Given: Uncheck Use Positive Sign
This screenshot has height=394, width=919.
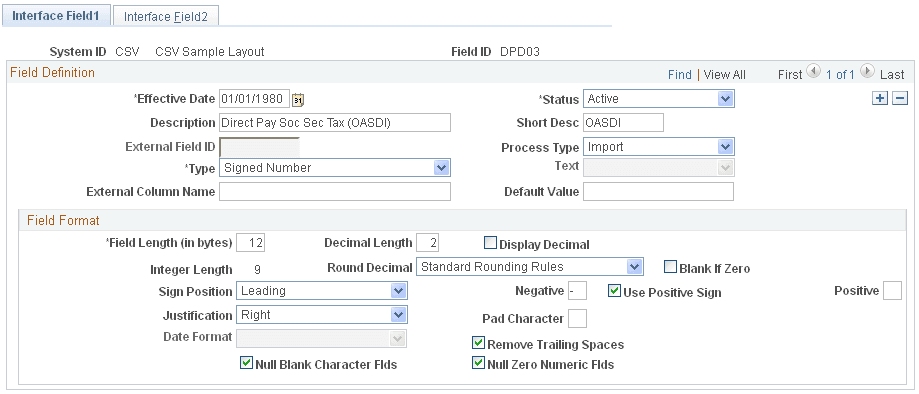Looking at the screenshot, I should click(614, 290).
